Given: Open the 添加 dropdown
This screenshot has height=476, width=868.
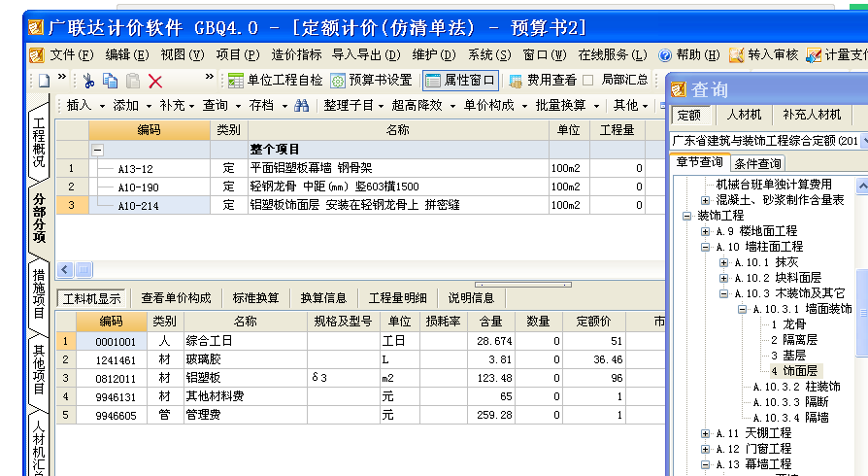Looking at the screenshot, I should click(x=132, y=105).
